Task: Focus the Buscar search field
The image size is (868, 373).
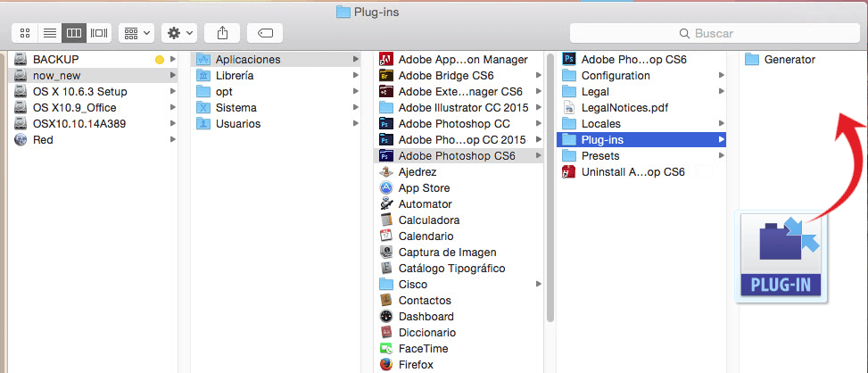Action: [x=715, y=33]
